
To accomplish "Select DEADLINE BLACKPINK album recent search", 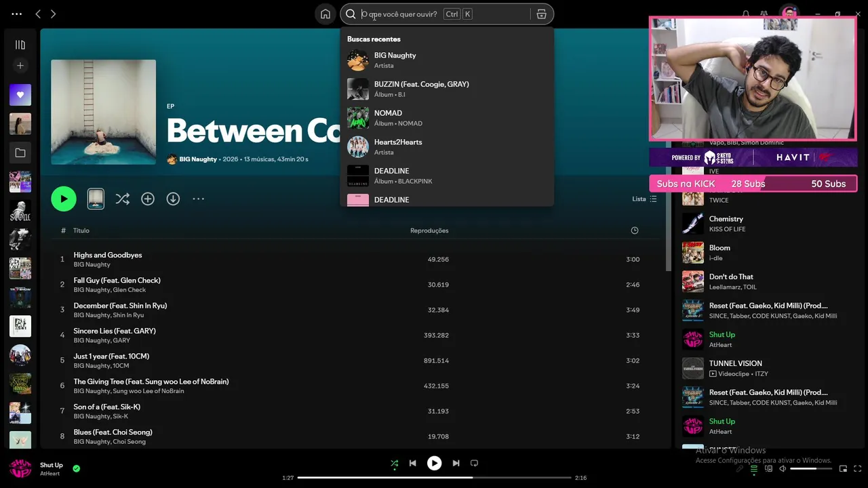I will point(447,176).
